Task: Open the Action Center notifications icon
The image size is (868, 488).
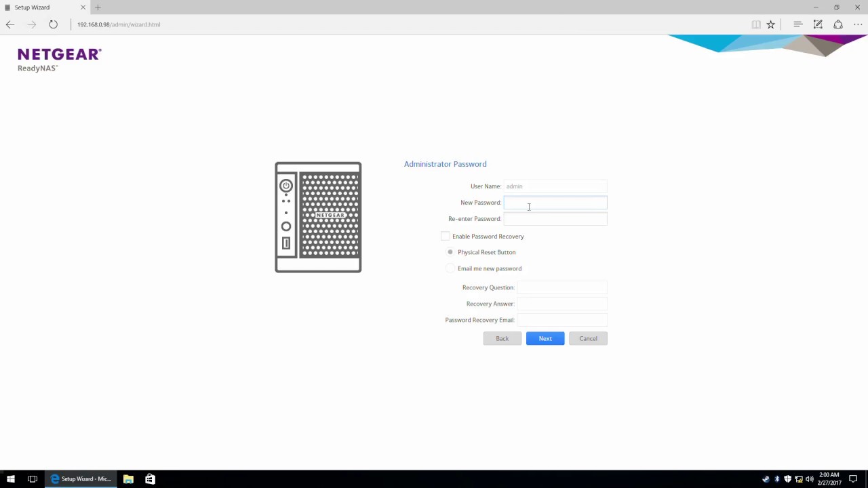Action: coord(854,479)
